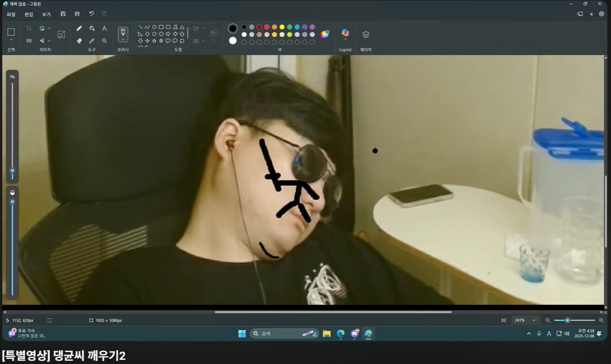Choose the Oval shape
This screenshot has width=611, height=364.
click(154, 27)
